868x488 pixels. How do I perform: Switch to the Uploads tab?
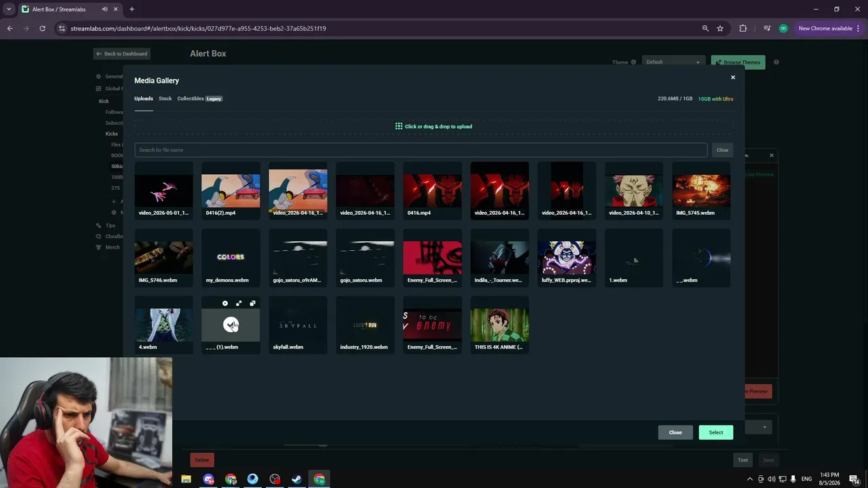[x=144, y=99]
